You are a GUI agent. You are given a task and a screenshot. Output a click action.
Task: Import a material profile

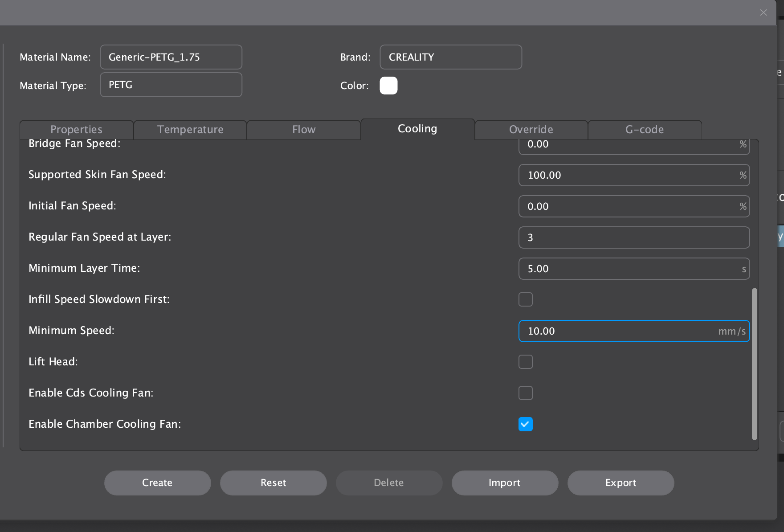point(505,483)
